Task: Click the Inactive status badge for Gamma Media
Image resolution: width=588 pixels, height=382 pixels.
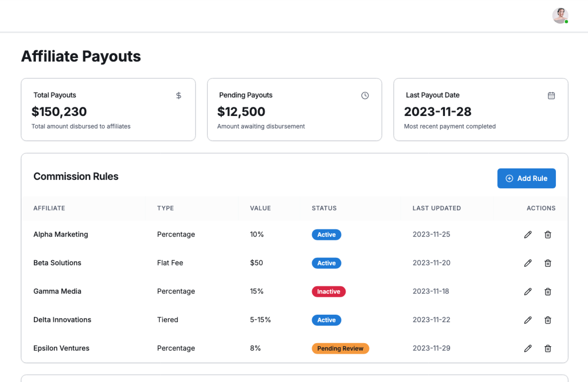Action: click(x=328, y=291)
